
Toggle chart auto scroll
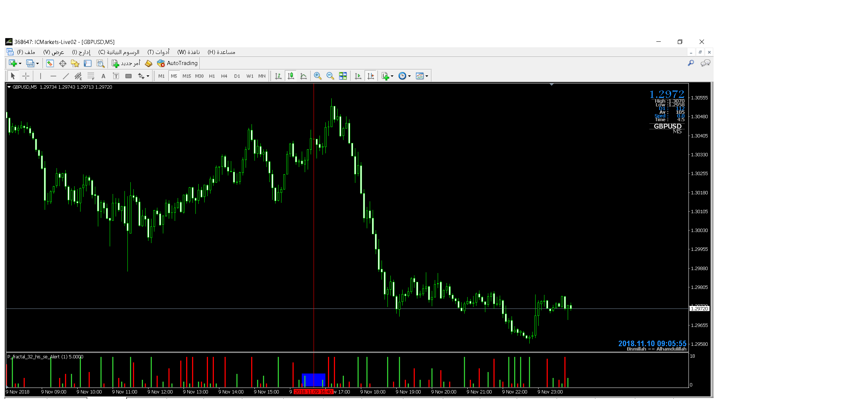point(358,76)
